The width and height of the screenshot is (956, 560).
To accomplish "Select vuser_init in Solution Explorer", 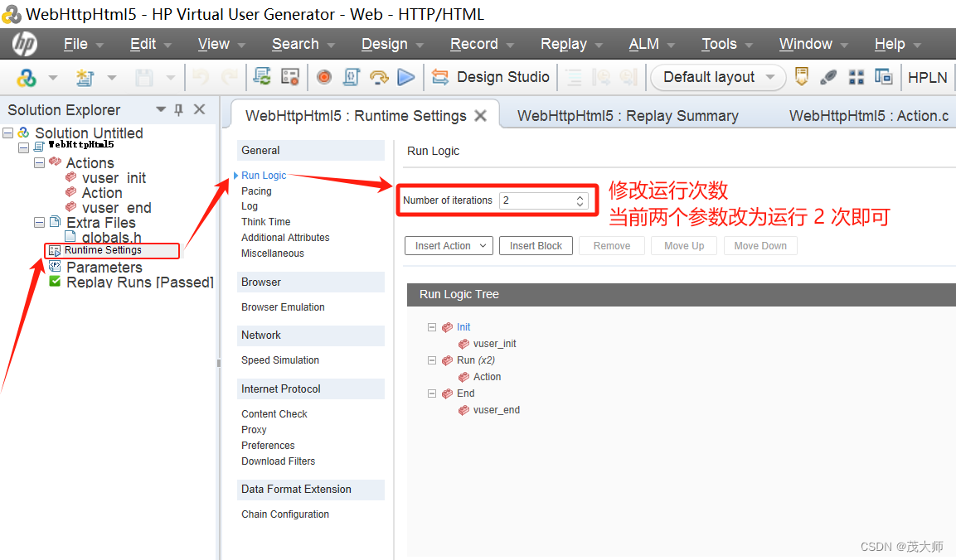I will tap(114, 178).
